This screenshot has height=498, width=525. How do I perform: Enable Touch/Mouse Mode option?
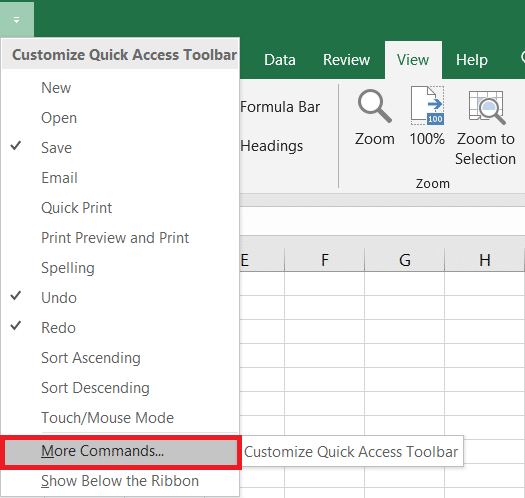click(120, 418)
